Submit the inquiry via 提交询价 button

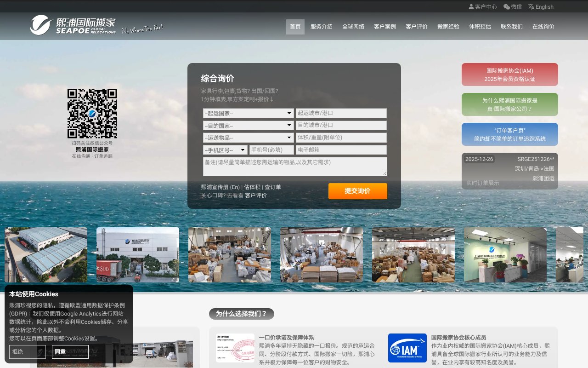(x=357, y=191)
